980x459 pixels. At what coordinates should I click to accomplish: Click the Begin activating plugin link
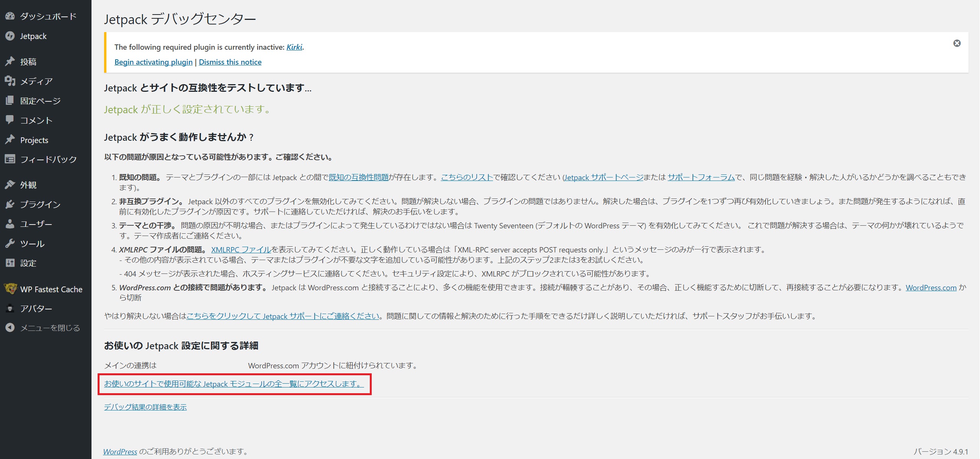point(154,62)
